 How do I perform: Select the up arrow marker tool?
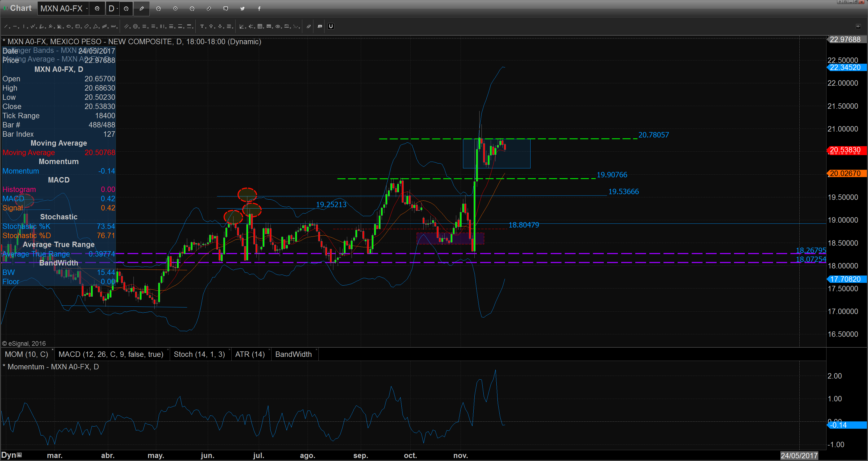211,26
